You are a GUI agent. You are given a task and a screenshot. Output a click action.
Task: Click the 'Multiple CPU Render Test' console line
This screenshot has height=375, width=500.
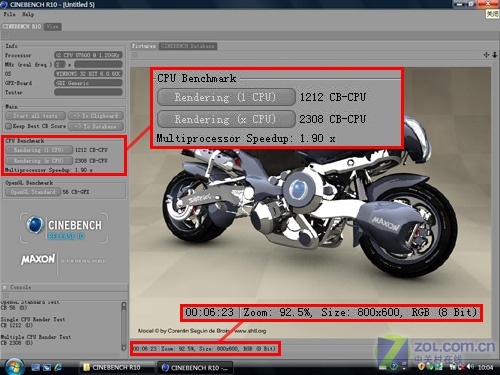click(x=36, y=337)
